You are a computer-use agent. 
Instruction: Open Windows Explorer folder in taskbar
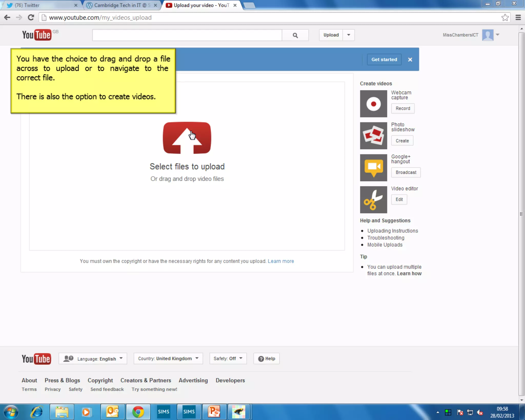pos(62,412)
